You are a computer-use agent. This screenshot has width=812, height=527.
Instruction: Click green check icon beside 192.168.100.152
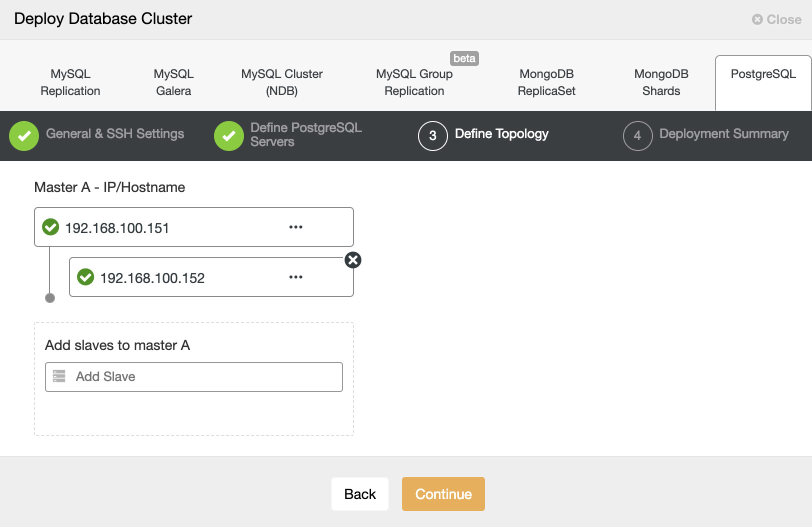point(85,277)
